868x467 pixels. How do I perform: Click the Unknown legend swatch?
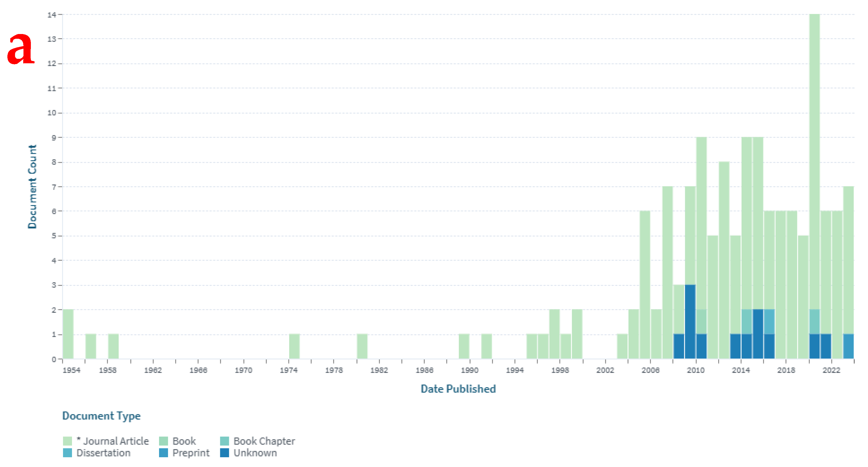pyautogui.click(x=224, y=452)
